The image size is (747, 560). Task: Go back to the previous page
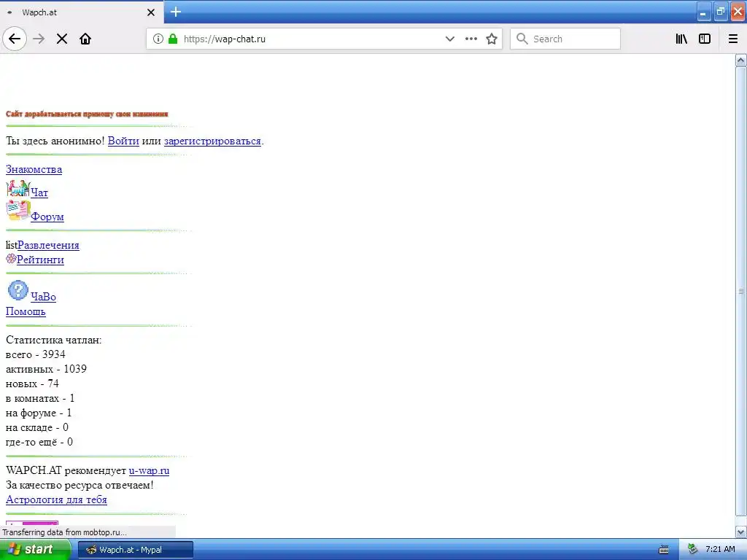[x=15, y=39]
